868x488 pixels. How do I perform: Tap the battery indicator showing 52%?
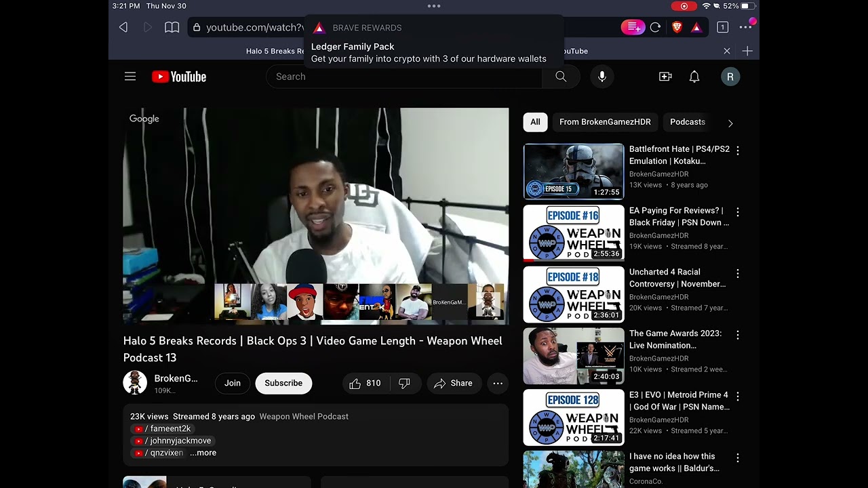[739, 6]
